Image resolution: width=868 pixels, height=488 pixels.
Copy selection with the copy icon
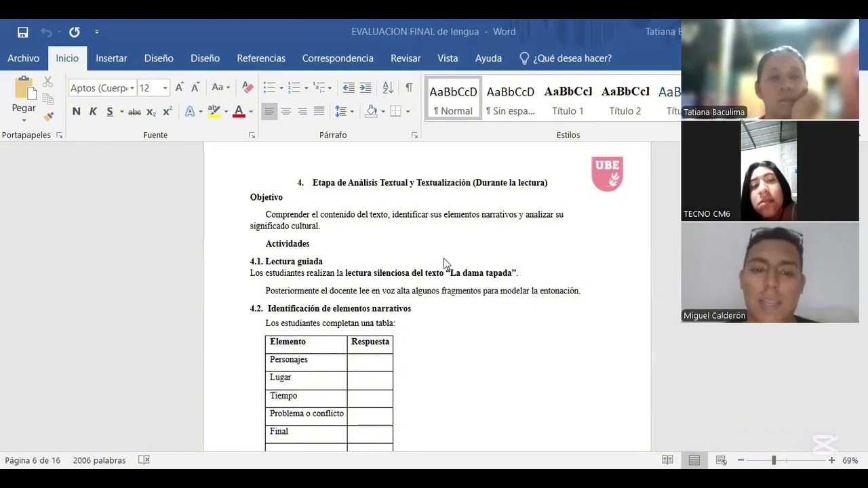point(47,99)
